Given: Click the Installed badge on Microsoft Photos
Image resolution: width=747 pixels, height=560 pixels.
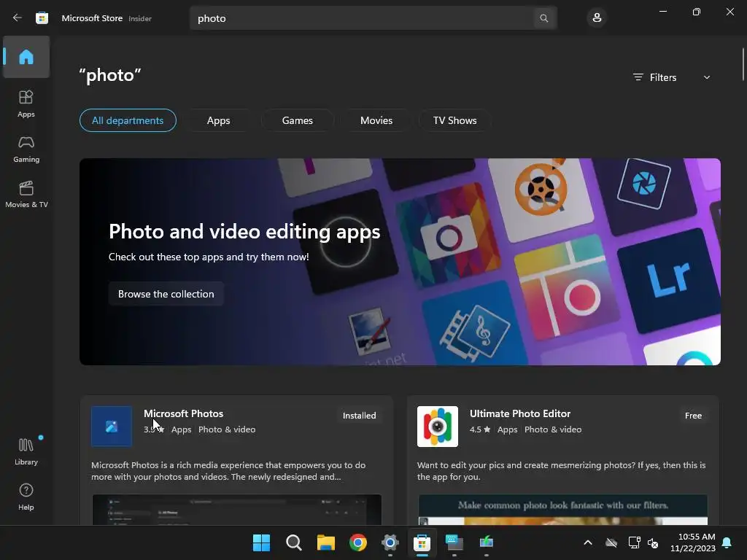Looking at the screenshot, I should click(359, 416).
